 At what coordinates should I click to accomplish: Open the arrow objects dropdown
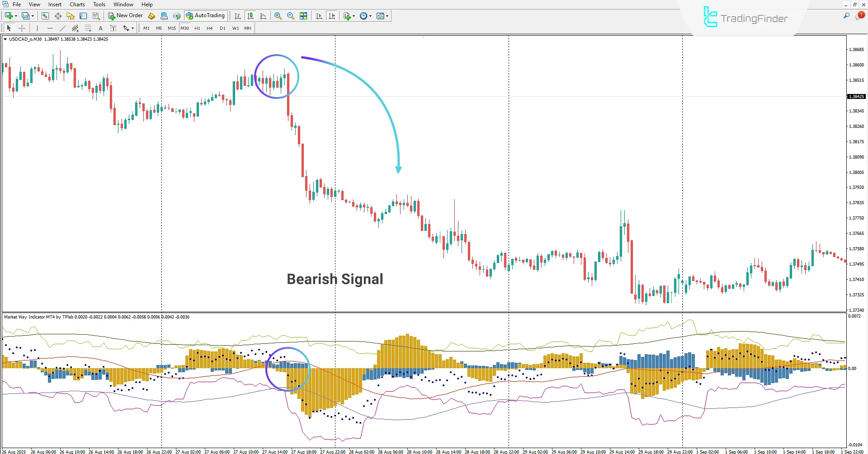(132, 28)
